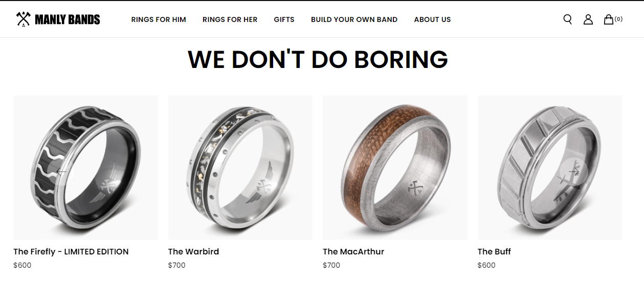This screenshot has width=644, height=281.
Task: Show next products with right carousel arrow
Action: coord(573,172)
